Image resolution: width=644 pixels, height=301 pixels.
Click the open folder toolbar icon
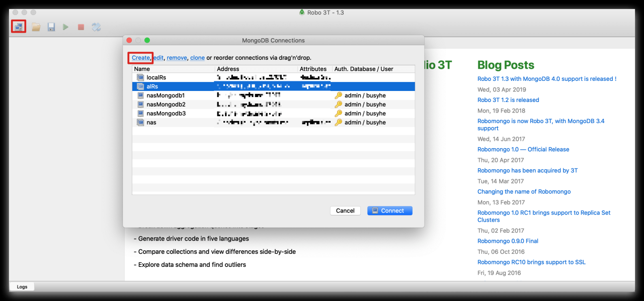click(36, 27)
